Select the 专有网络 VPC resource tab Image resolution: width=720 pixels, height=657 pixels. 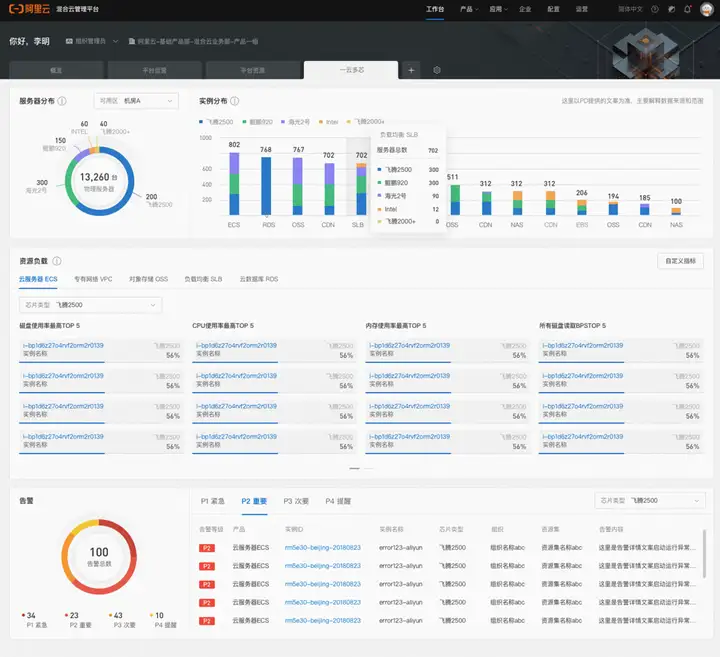point(93,279)
